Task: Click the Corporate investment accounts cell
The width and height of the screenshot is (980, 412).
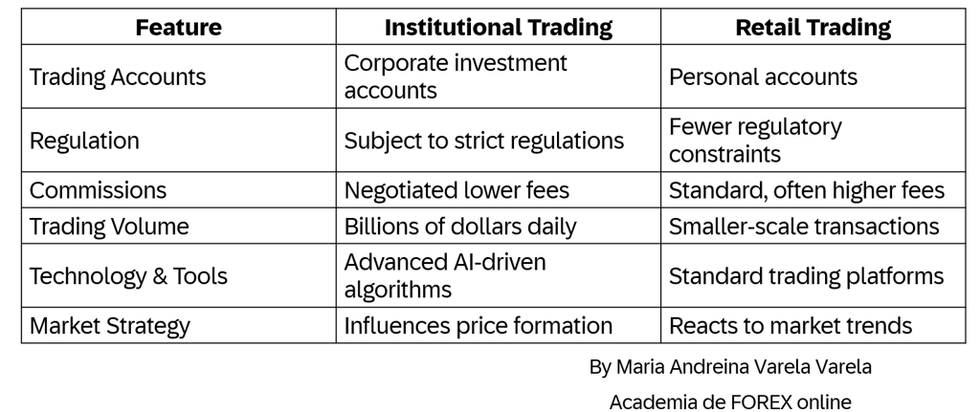Action: click(498, 76)
